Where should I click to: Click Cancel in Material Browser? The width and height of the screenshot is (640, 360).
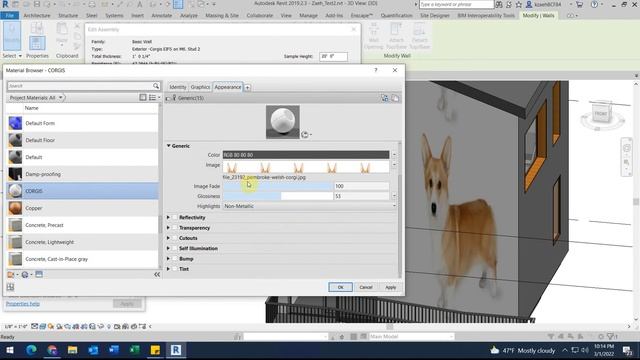click(366, 287)
